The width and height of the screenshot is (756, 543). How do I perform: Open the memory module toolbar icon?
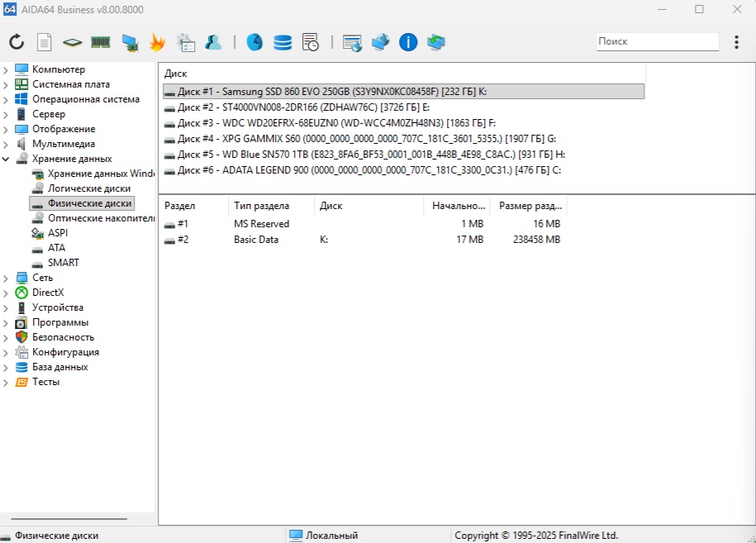pos(100,42)
